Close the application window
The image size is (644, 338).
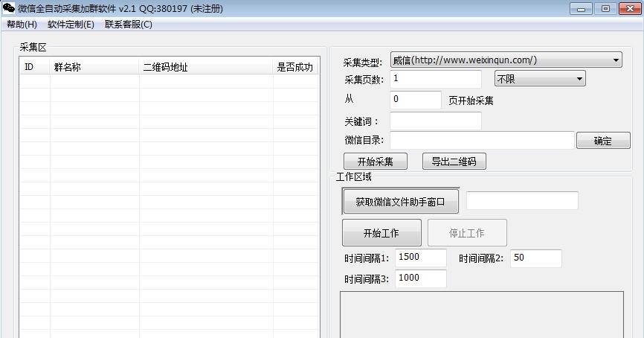pyautogui.click(x=630, y=9)
